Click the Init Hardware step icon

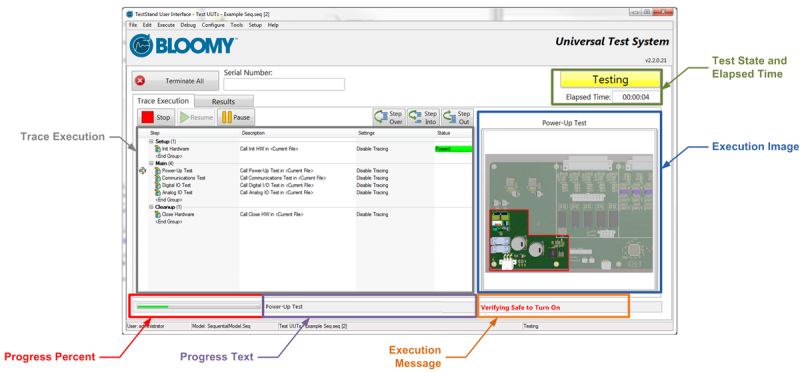pyautogui.click(x=158, y=148)
